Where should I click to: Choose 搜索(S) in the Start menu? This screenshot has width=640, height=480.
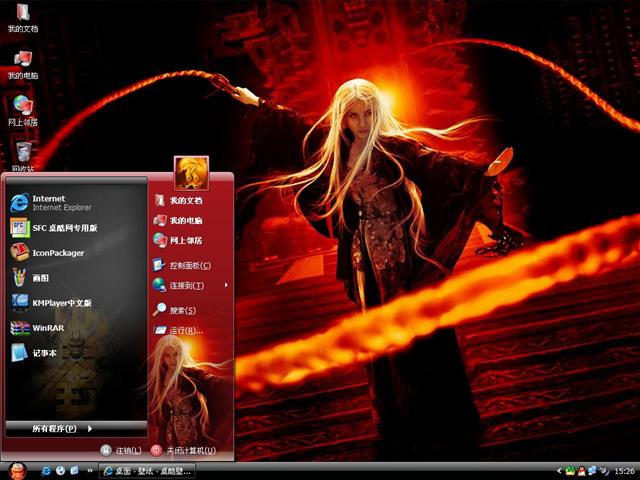pyautogui.click(x=180, y=310)
